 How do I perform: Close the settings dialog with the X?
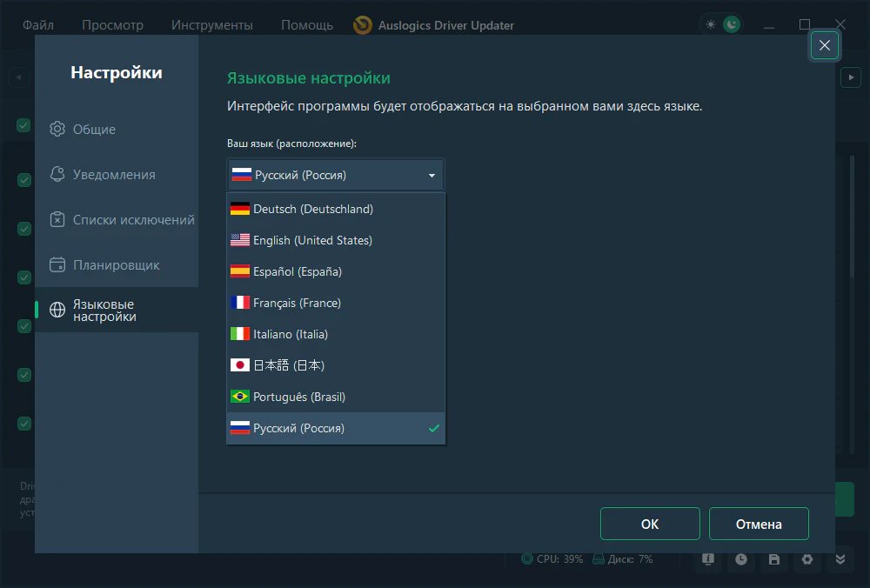click(x=825, y=45)
